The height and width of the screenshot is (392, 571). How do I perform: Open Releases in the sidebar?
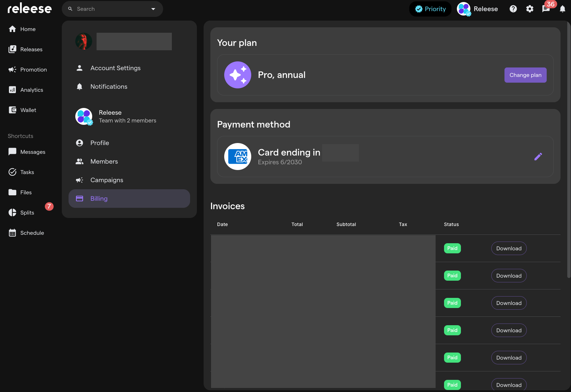point(25,49)
